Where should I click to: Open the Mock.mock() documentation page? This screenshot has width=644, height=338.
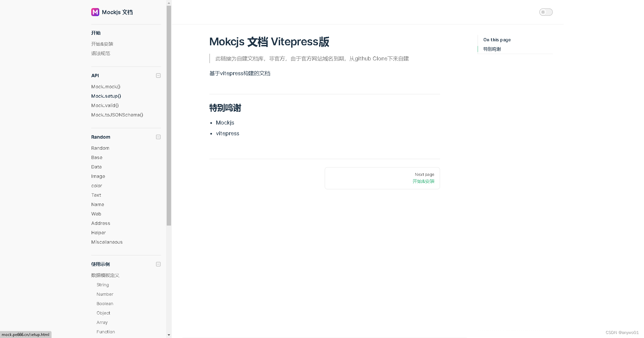106,87
